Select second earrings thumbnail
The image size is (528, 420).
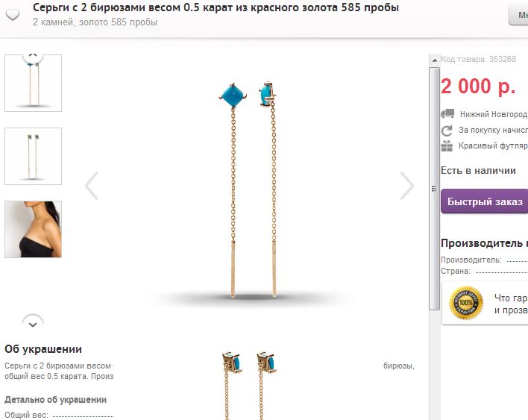[x=33, y=156]
